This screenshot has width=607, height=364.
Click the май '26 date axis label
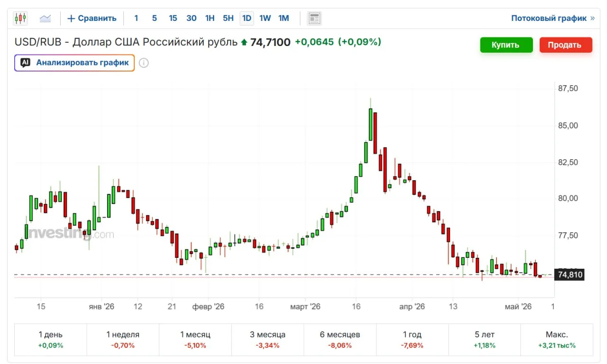[x=518, y=307]
